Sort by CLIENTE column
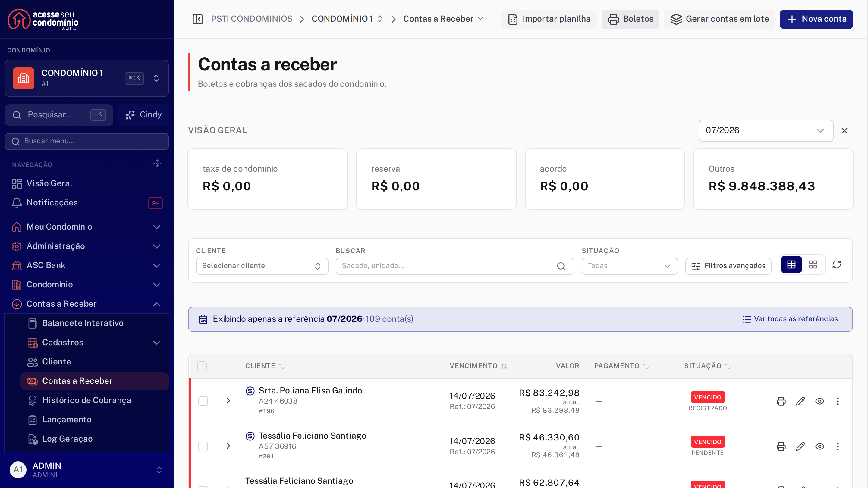The height and width of the screenshot is (488, 868). point(265,366)
